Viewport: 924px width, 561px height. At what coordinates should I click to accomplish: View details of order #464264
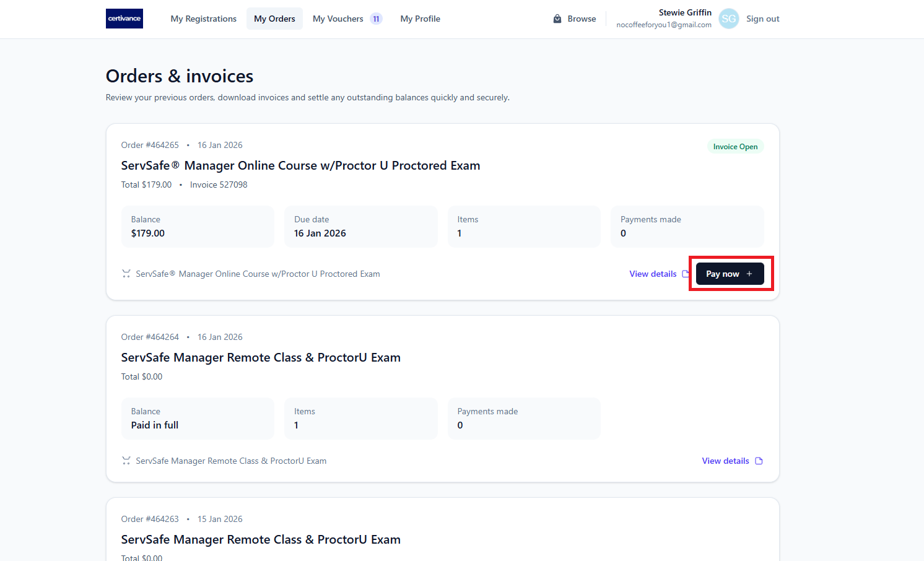pos(725,461)
